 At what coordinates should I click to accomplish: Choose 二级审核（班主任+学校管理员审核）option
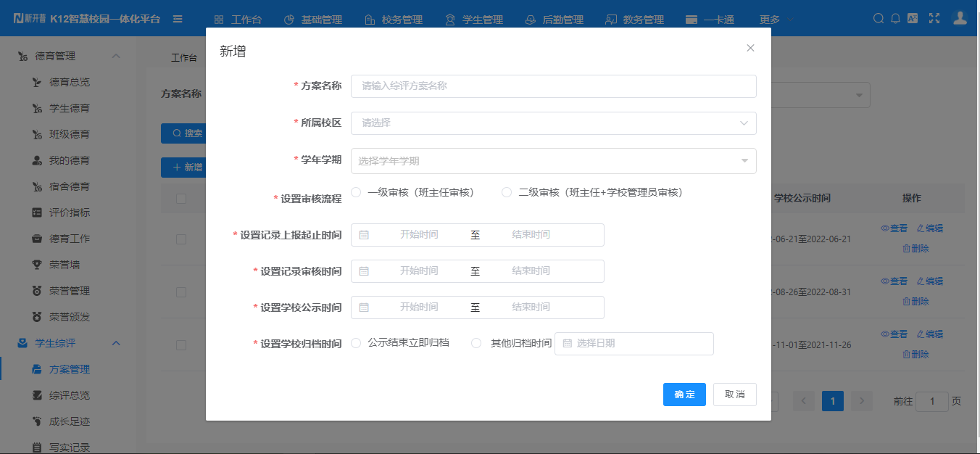click(x=505, y=191)
